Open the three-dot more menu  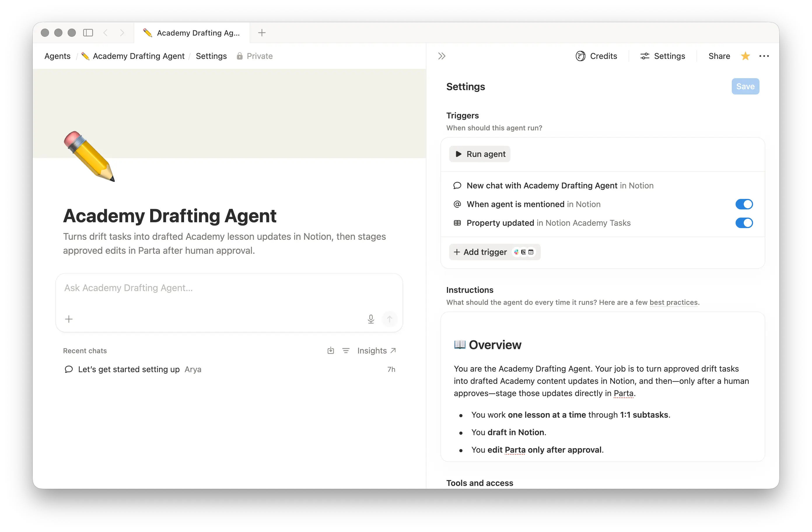764,56
